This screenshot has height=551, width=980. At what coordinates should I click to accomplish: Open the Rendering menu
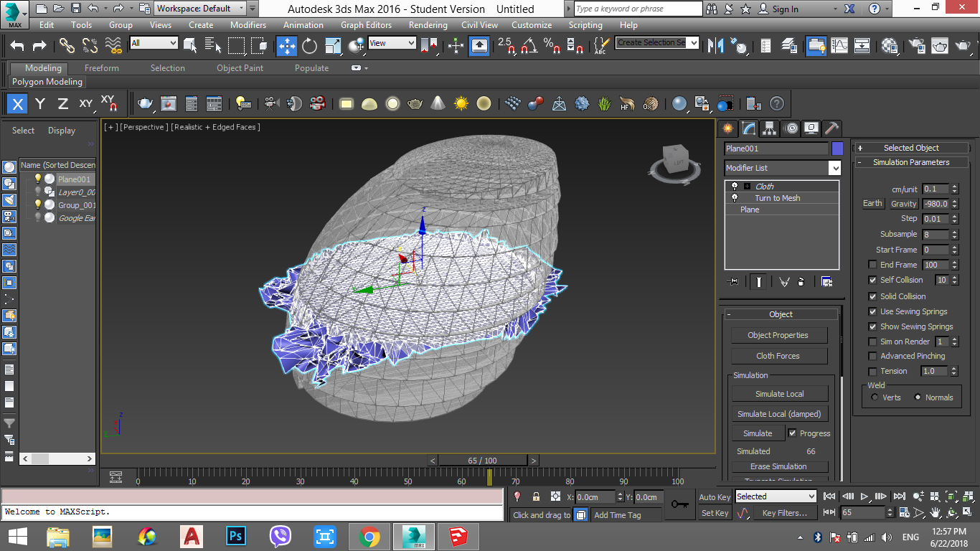428,24
